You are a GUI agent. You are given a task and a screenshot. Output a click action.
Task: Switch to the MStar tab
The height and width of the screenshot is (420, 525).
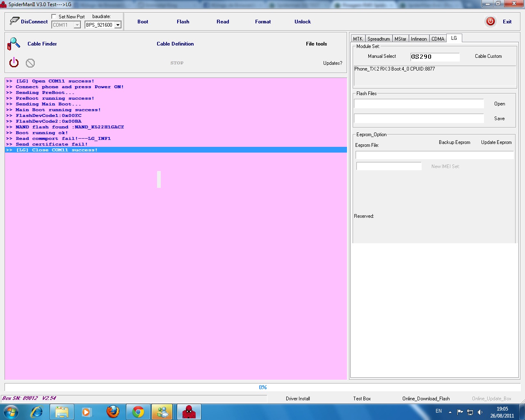400,39
